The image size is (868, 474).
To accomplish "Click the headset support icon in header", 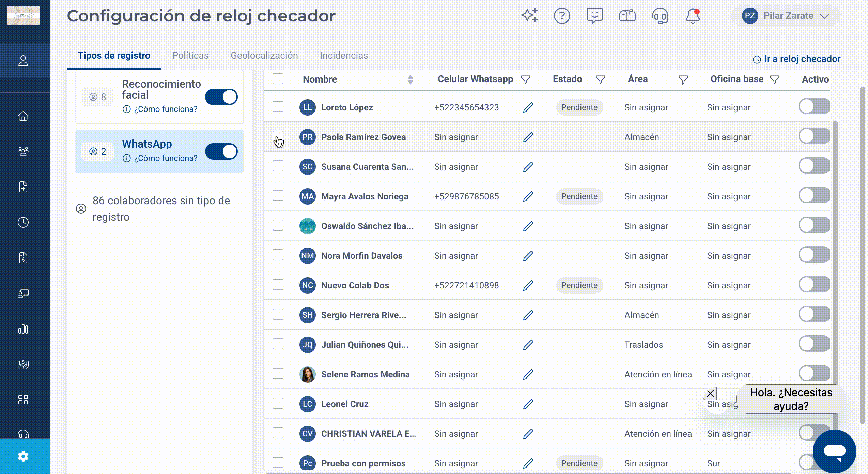I will pyautogui.click(x=660, y=16).
